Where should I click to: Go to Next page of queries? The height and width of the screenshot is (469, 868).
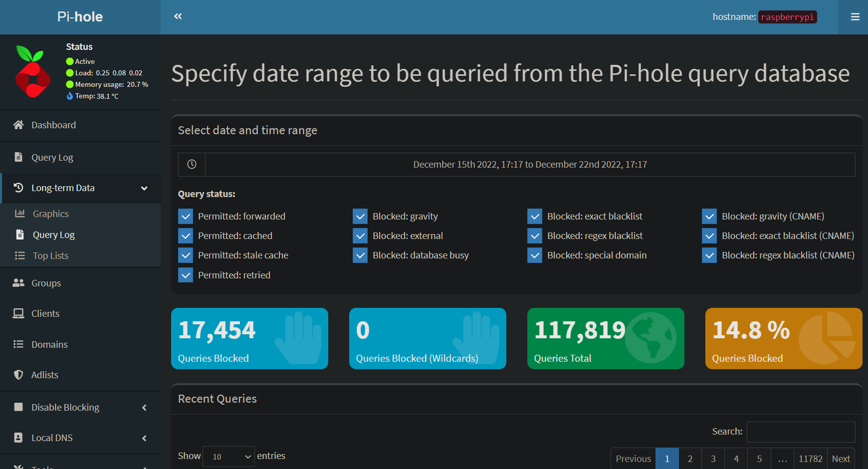(x=841, y=459)
